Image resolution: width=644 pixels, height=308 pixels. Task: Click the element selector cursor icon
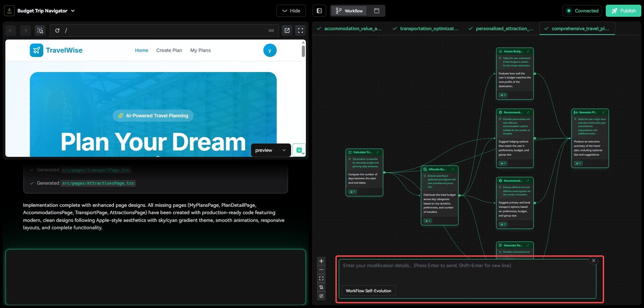coord(40,30)
